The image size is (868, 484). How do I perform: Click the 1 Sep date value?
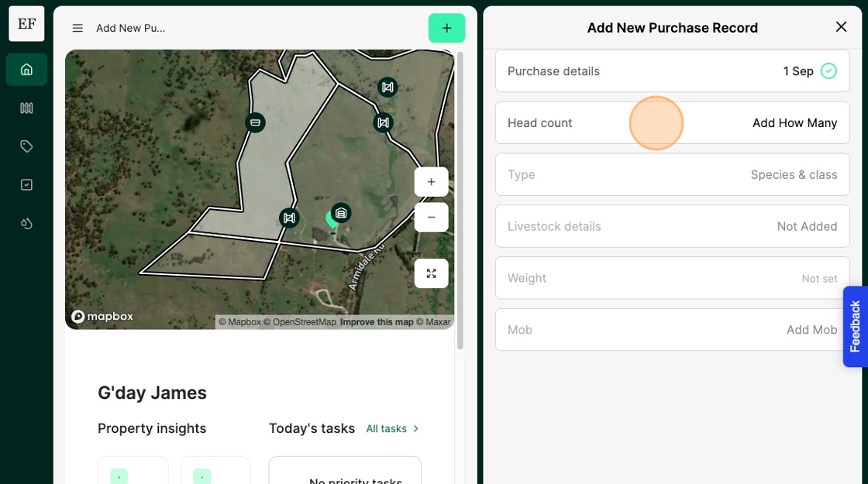798,71
